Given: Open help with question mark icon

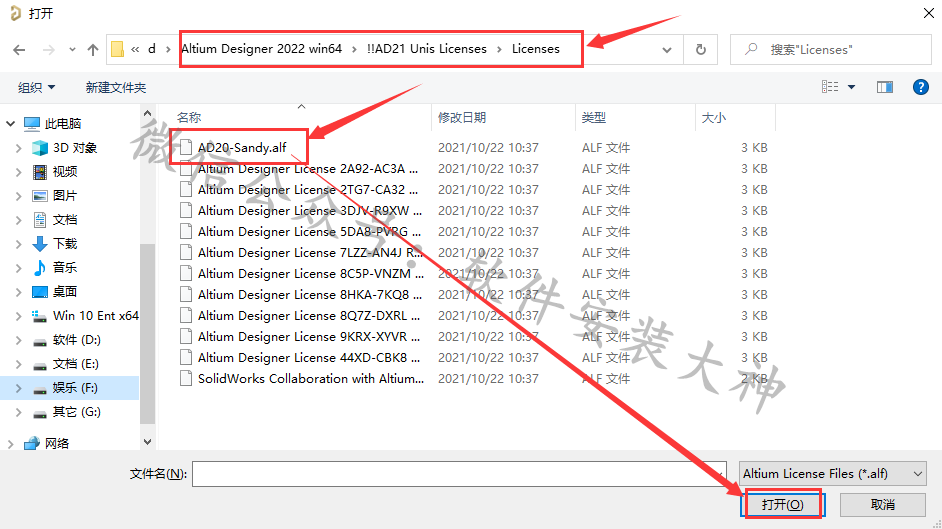Looking at the screenshot, I should point(920,87).
